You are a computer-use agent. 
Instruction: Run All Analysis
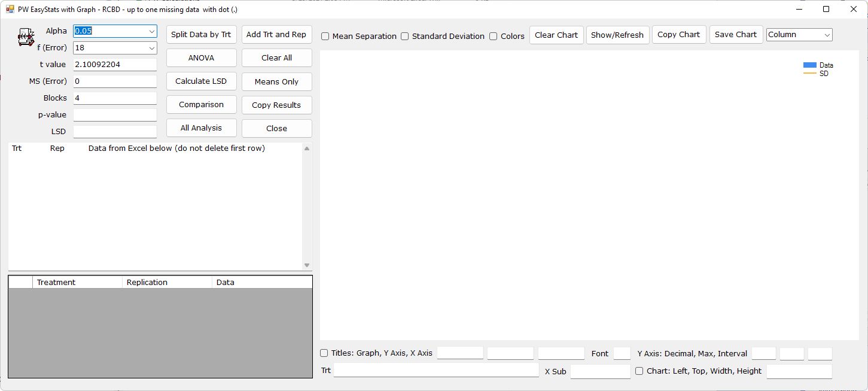(x=201, y=128)
